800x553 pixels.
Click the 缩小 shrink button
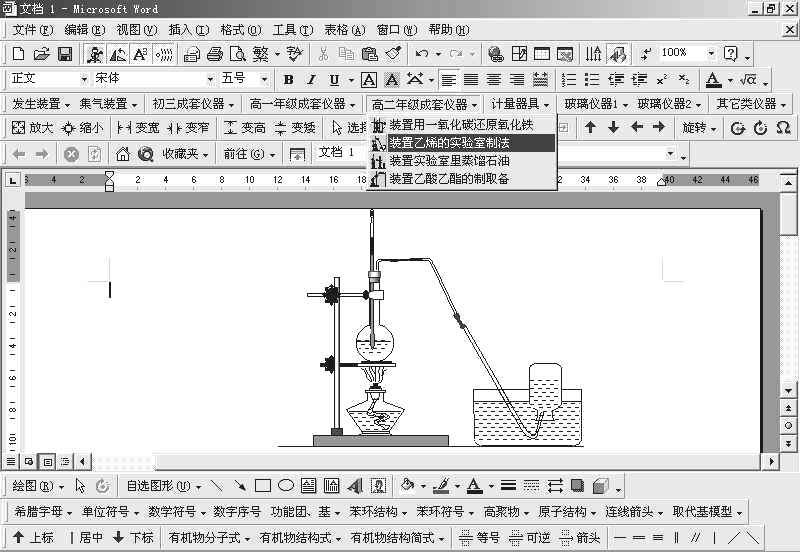click(82, 128)
